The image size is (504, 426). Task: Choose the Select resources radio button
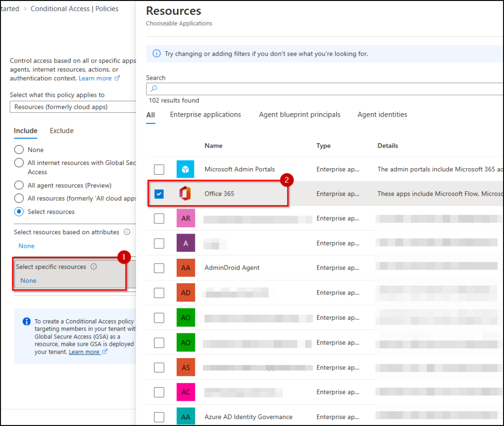click(x=19, y=212)
